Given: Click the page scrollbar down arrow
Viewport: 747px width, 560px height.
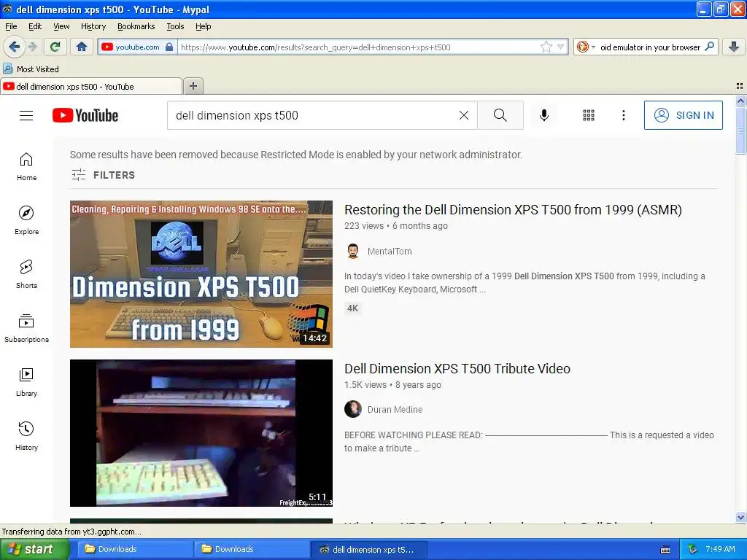Looking at the screenshot, I should click(x=740, y=517).
